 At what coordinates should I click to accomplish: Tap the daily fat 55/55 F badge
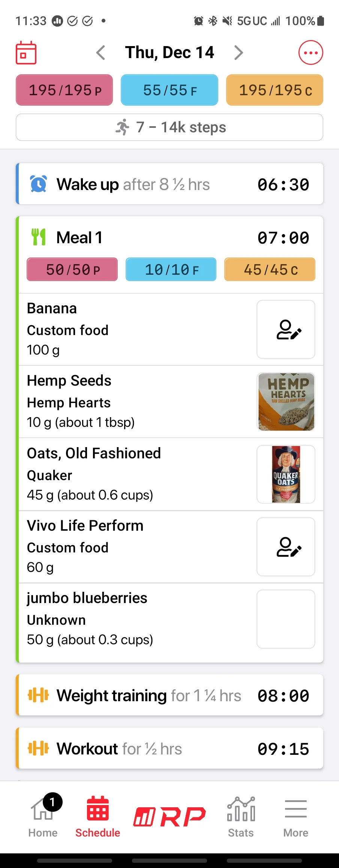pos(169,90)
